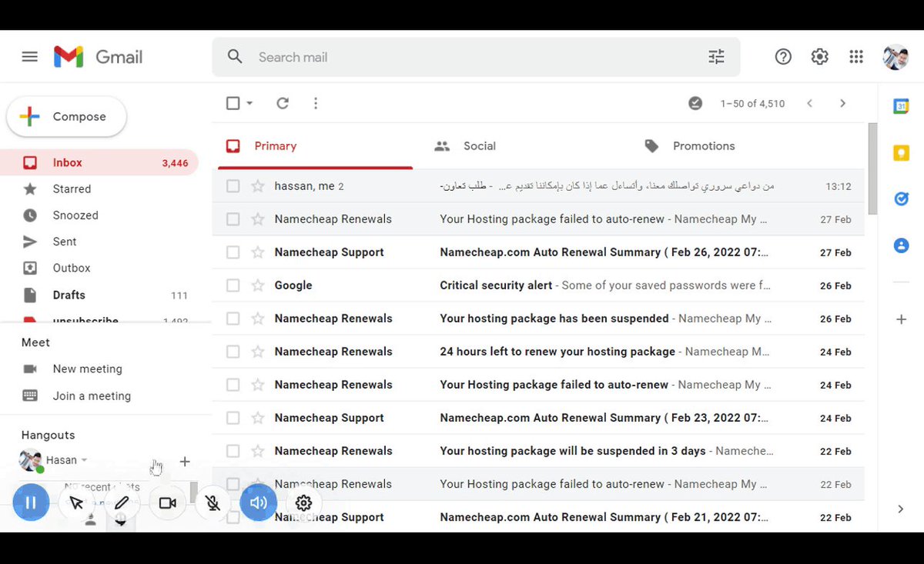Refresh the inbox
The width and height of the screenshot is (924, 564).
coord(283,103)
